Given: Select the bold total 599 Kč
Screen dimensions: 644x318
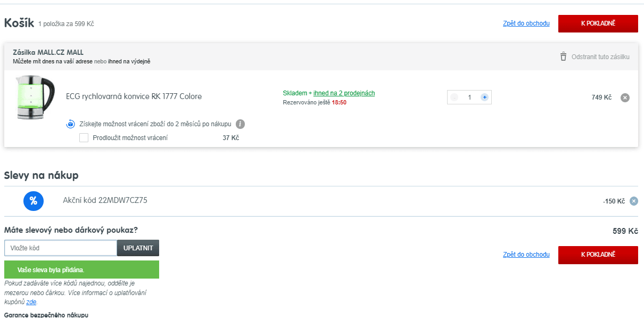Looking at the screenshot, I should 625,231.
